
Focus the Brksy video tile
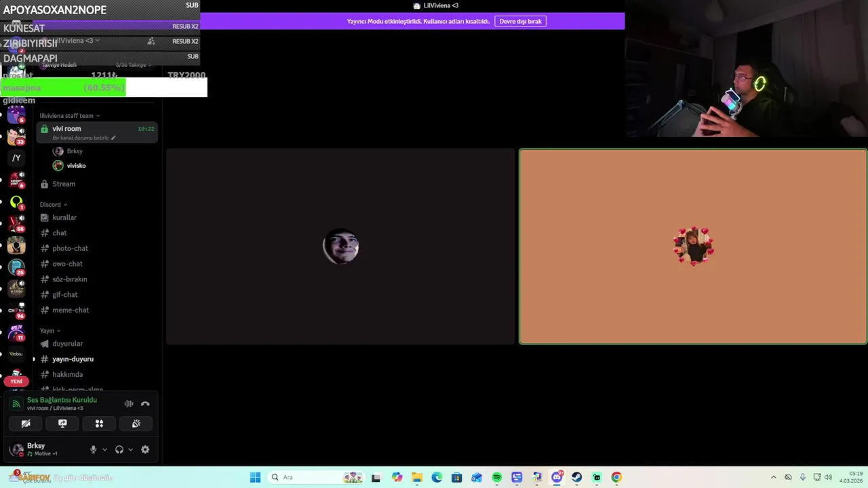340,247
